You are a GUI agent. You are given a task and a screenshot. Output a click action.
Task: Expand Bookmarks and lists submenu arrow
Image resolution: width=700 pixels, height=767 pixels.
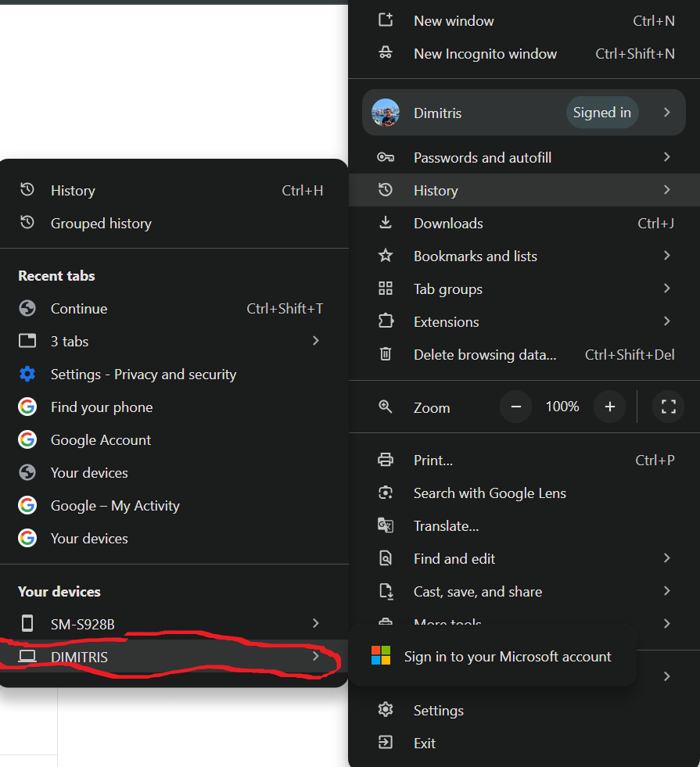click(x=666, y=256)
